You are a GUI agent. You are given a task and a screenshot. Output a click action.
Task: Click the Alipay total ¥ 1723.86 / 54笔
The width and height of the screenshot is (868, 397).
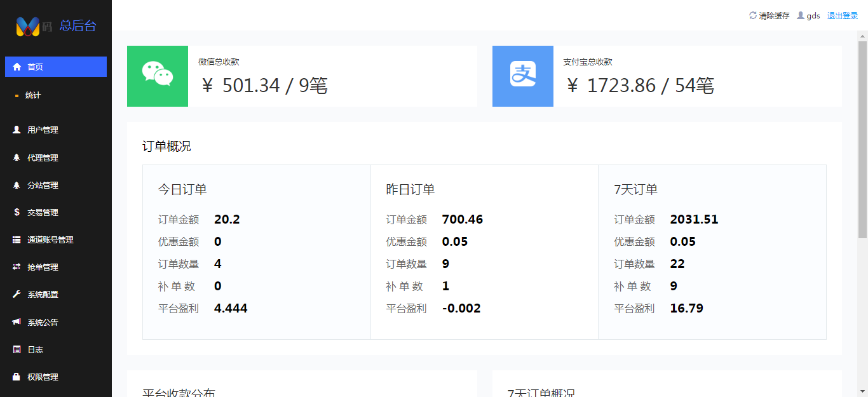coord(639,85)
